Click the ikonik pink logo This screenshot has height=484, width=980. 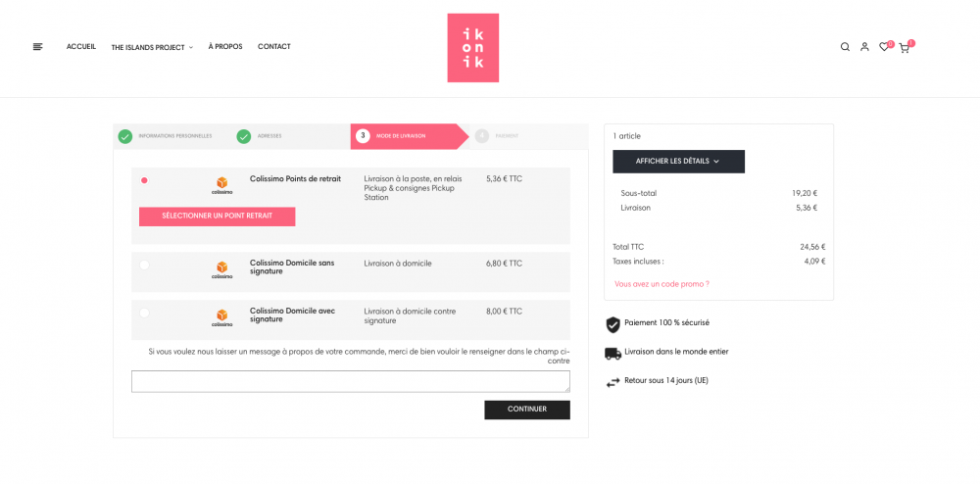(473, 47)
